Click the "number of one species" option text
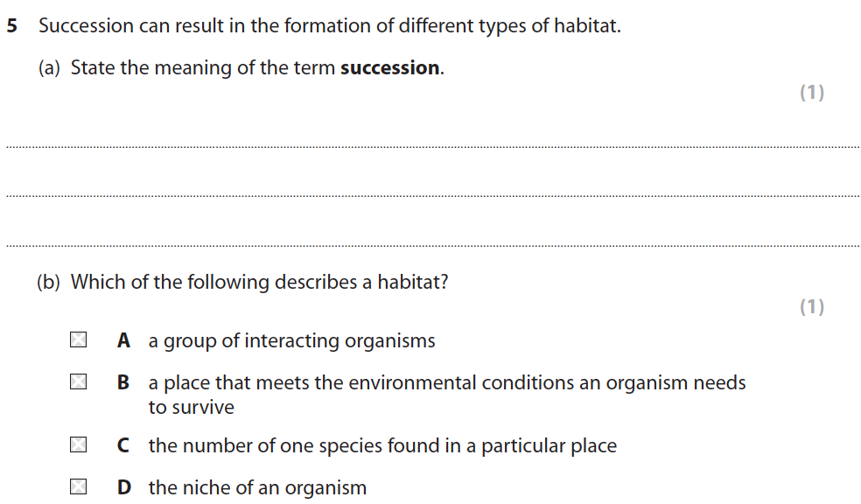This screenshot has width=861, height=504. point(382,446)
